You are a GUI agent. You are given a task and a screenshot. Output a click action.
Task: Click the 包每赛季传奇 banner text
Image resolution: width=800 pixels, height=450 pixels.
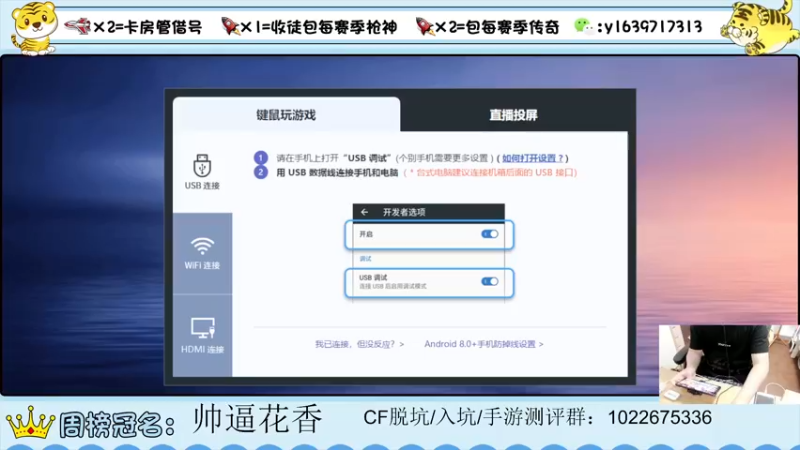pyautogui.click(x=512, y=27)
